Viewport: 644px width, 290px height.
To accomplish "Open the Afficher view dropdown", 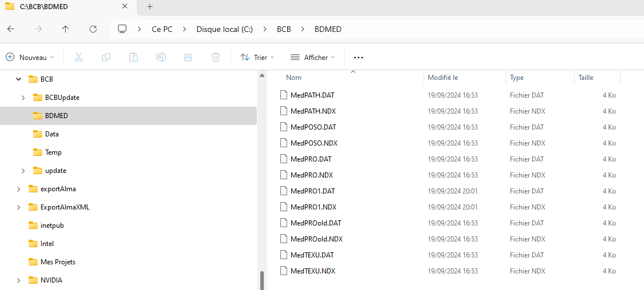I will pos(313,57).
